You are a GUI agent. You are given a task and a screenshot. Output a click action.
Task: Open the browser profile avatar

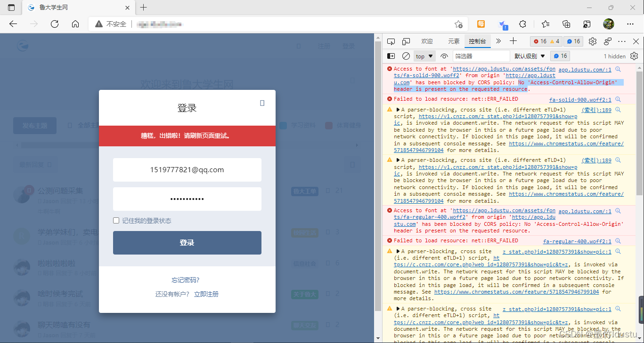pos(609,24)
